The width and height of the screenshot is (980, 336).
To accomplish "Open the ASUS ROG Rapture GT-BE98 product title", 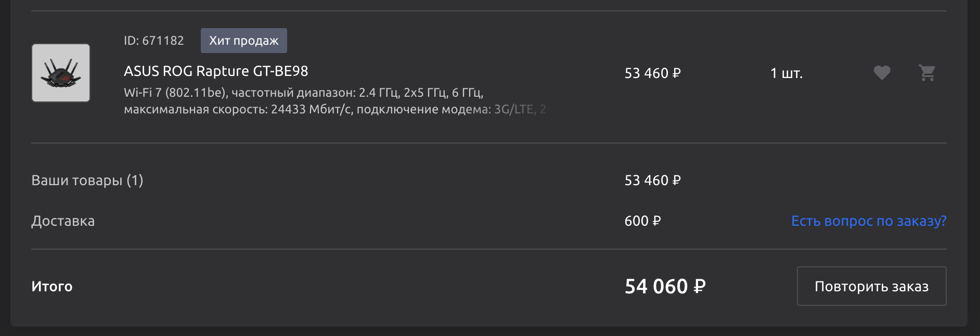I will pyautogui.click(x=216, y=71).
